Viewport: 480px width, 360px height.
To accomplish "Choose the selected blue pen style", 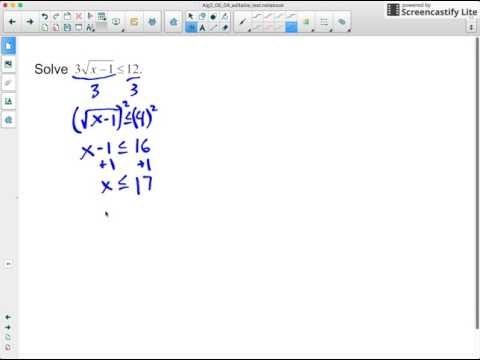I will tap(291, 27).
